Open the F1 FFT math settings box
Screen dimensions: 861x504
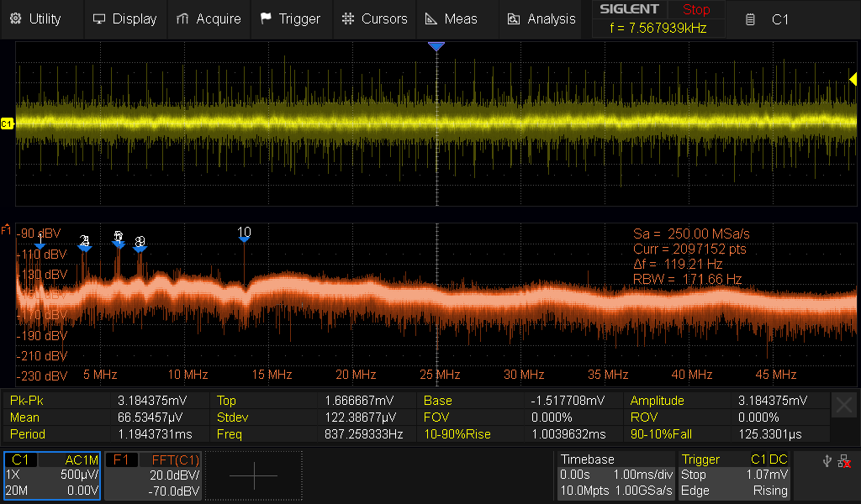pos(153,475)
